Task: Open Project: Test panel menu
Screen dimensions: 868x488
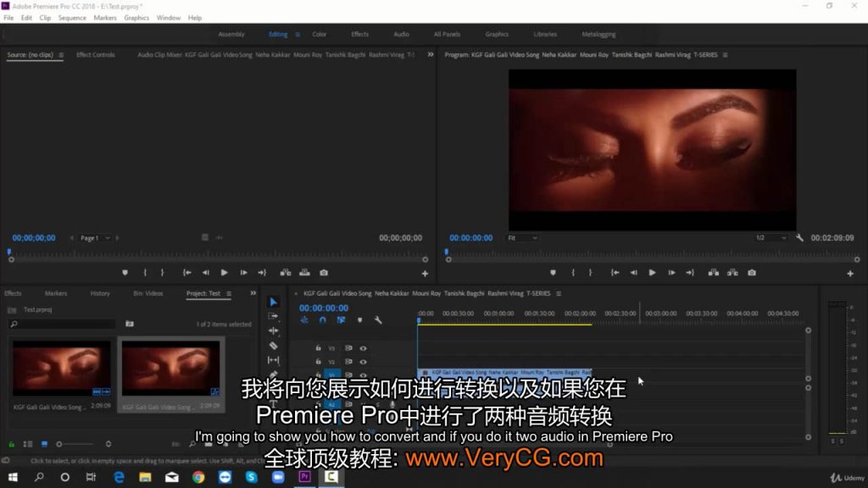Action: (229, 293)
